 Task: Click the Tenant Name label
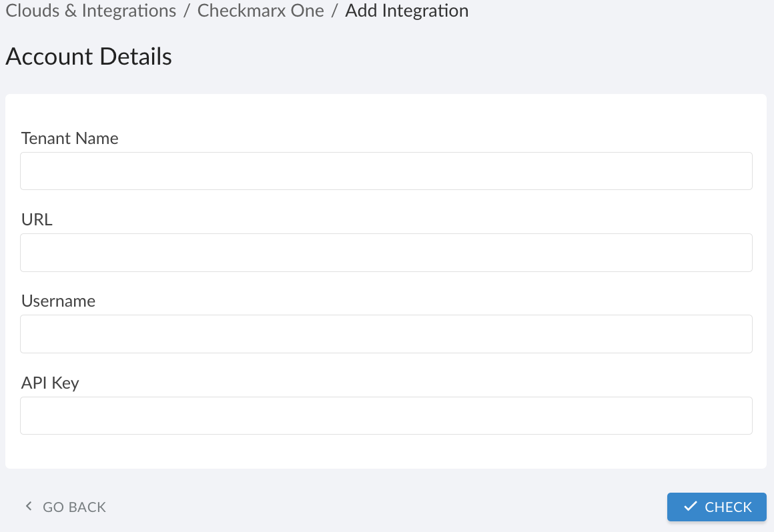(69, 139)
